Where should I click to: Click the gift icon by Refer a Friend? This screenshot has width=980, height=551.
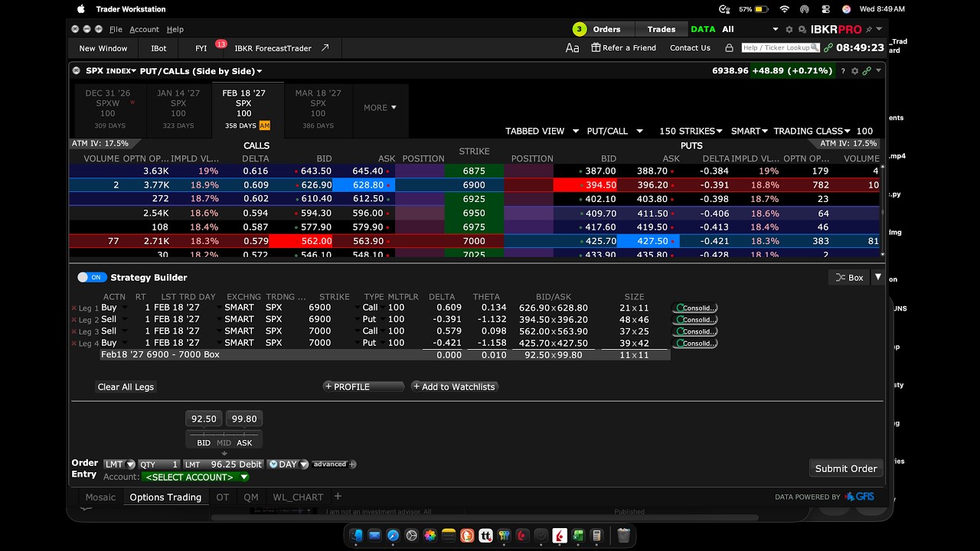(596, 47)
